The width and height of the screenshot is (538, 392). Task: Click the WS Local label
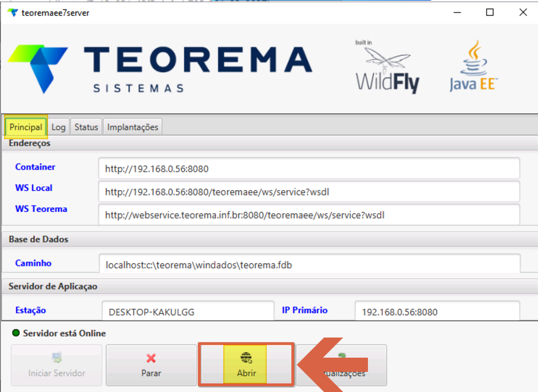34,188
